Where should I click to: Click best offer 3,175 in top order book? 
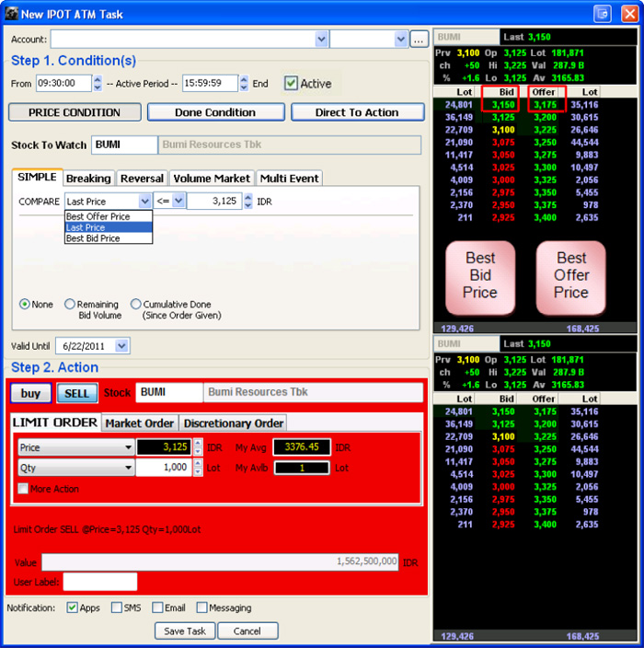pyautogui.click(x=546, y=105)
